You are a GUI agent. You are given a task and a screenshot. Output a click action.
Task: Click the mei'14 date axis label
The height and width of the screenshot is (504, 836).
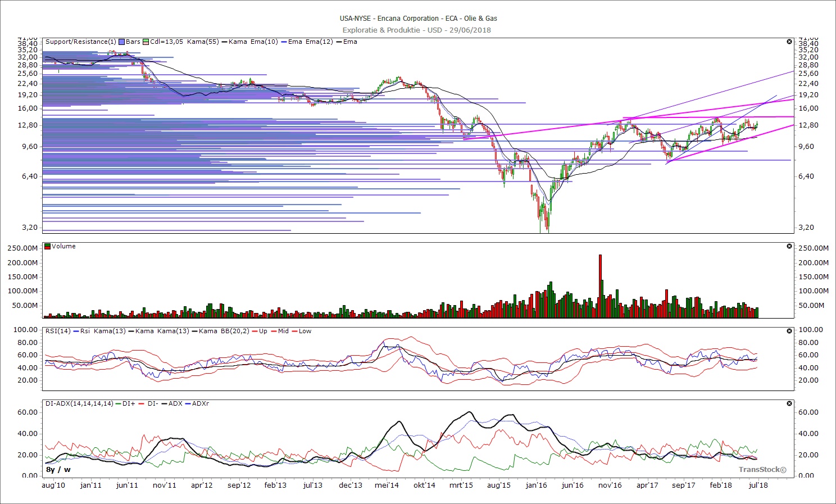[387, 485]
